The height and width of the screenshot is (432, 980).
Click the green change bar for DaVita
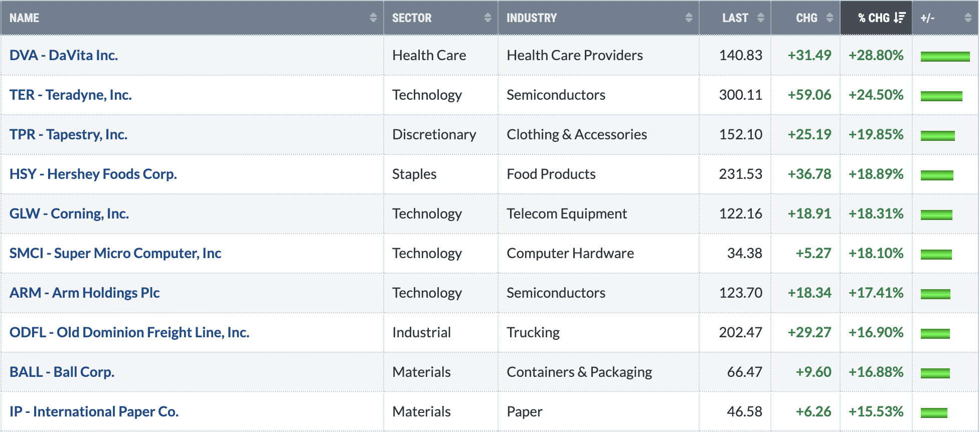point(945,56)
